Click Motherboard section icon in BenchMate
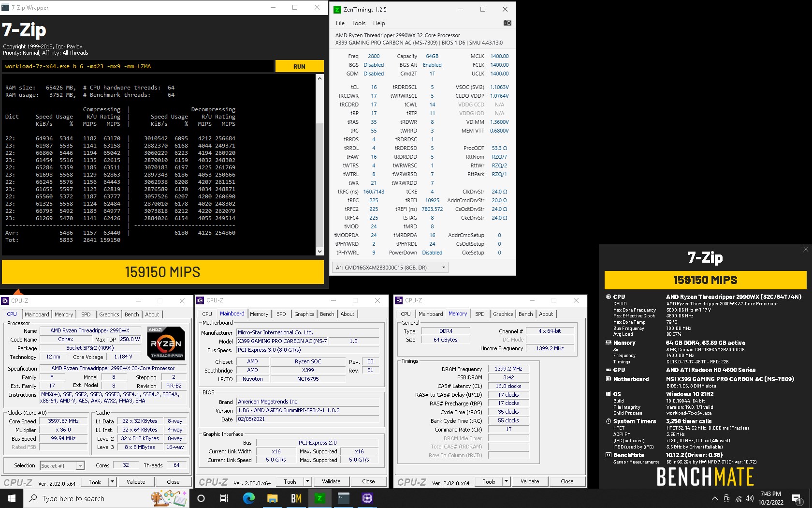This screenshot has height=508, width=812. point(609,379)
